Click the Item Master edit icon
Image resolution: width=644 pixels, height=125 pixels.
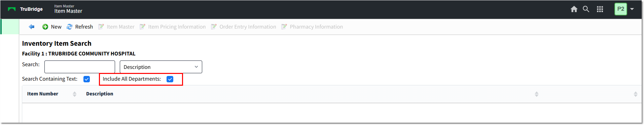pos(101,27)
